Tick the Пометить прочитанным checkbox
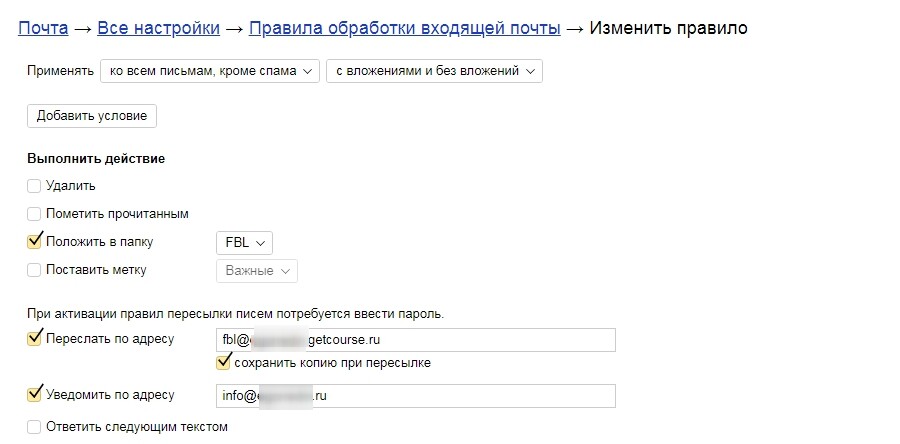The height and width of the screenshot is (444, 900). pyautogui.click(x=35, y=214)
